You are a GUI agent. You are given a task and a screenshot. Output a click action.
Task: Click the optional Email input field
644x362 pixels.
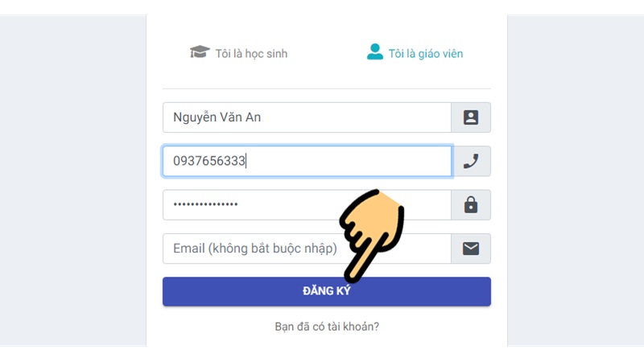point(307,249)
